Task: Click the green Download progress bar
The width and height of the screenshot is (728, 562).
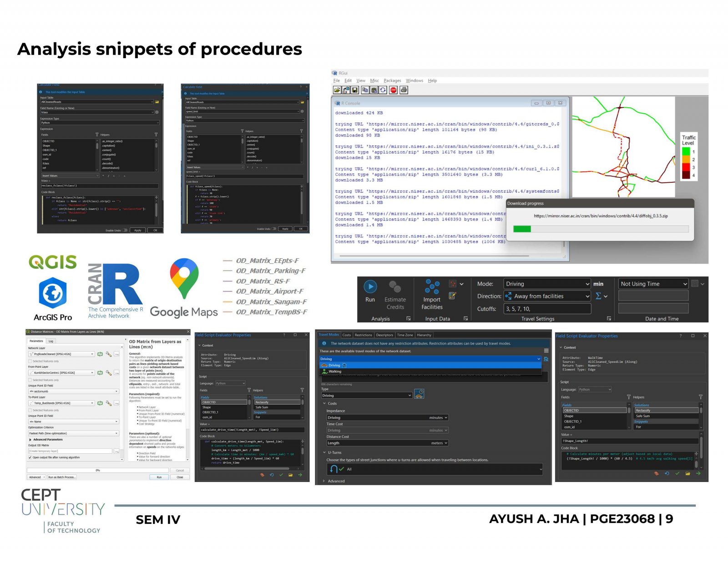Action: (x=522, y=229)
